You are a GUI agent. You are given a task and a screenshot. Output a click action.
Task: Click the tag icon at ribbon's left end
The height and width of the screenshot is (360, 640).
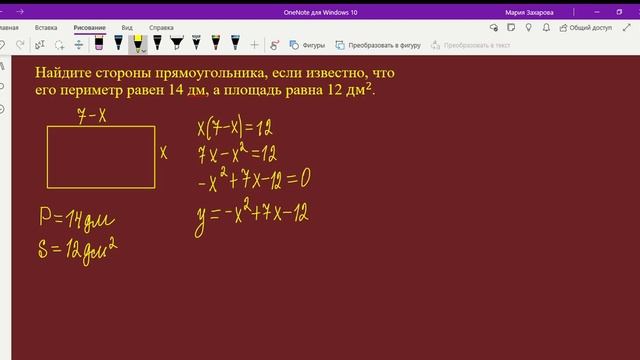coord(2,45)
